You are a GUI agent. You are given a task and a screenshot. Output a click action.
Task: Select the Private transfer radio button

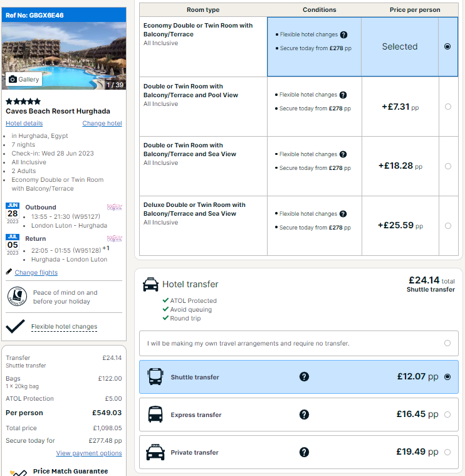click(x=447, y=452)
